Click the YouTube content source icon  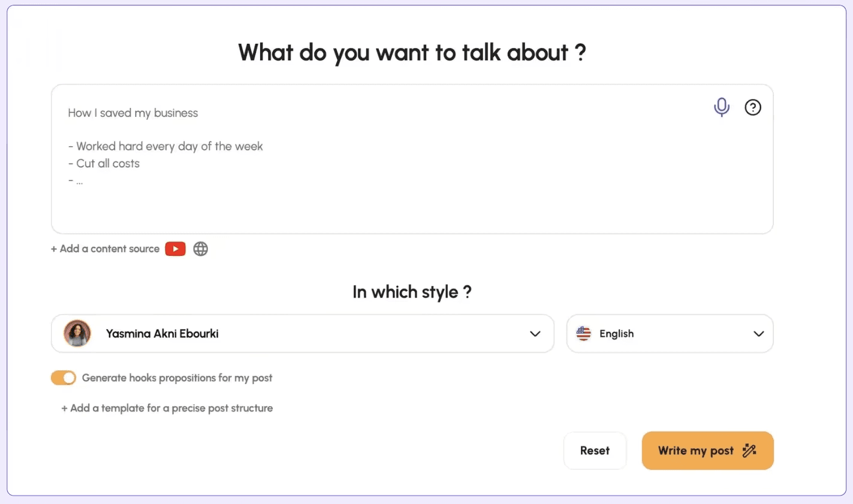175,248
